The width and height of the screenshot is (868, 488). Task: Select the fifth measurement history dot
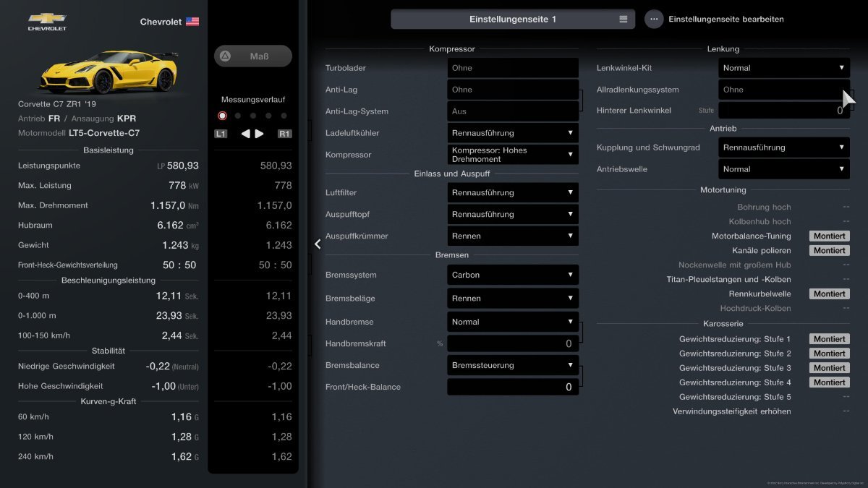click(284, 116)
